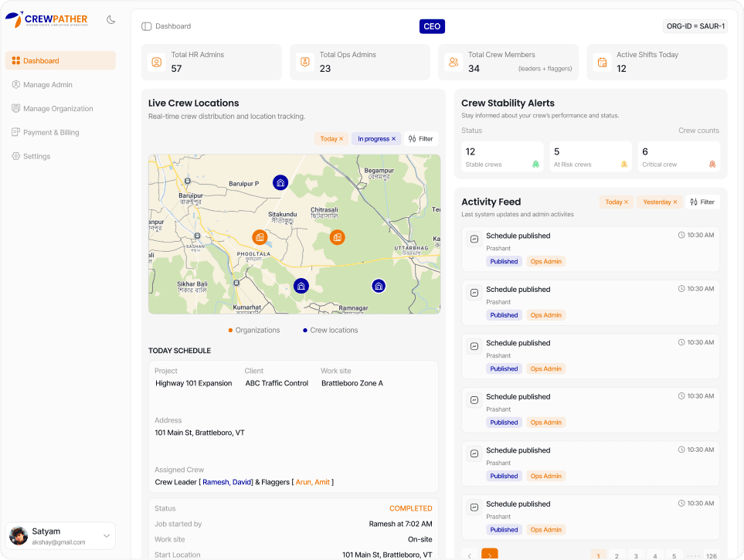Click next page orange arrow button
Image resolution: width=744 pixels, height=560 pixels.
click(490, 555)
